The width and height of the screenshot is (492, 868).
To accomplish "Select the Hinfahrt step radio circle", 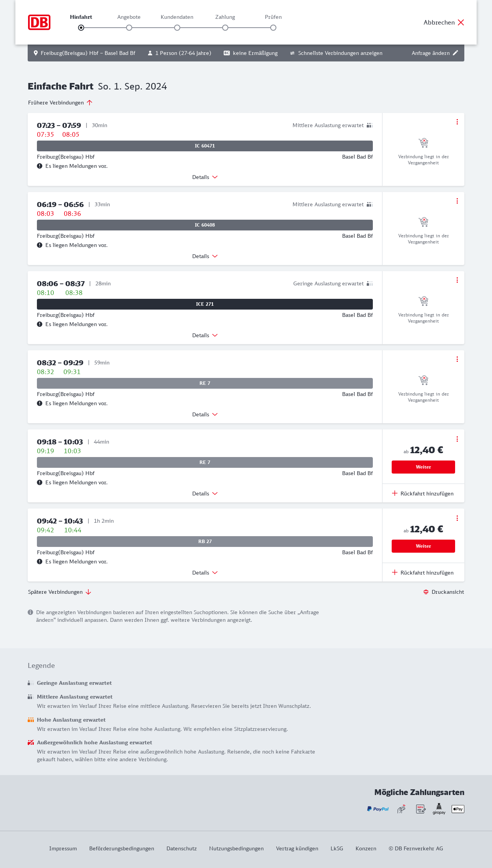I will 81,28.
